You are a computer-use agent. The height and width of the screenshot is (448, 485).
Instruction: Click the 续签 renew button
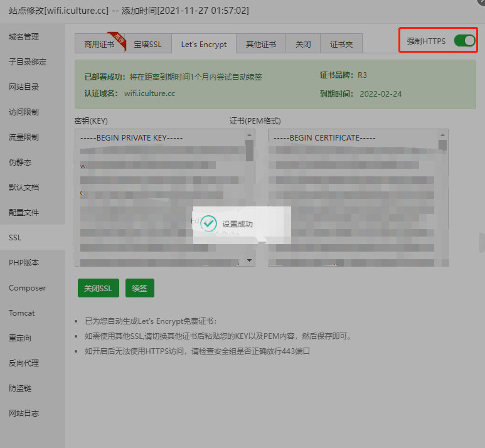coord(140,288)
